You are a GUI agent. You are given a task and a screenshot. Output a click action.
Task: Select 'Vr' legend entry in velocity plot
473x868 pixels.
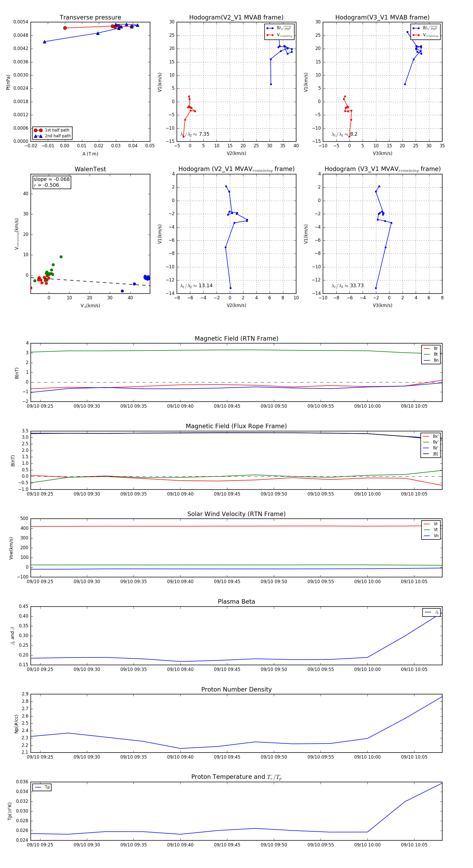click(x=431, y=524)
